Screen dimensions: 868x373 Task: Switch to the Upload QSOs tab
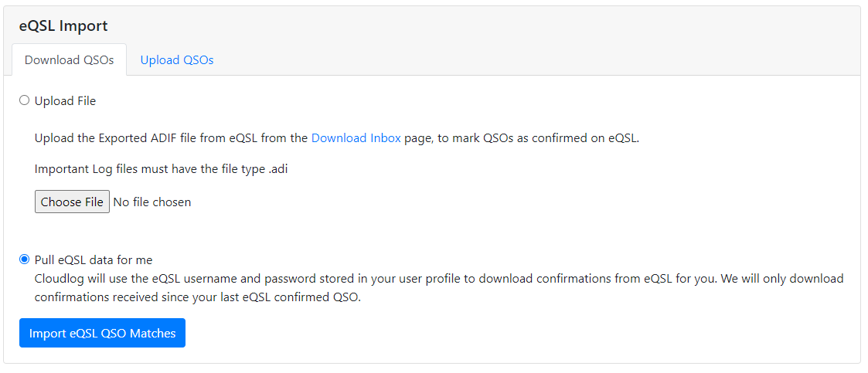coord(177,60)
